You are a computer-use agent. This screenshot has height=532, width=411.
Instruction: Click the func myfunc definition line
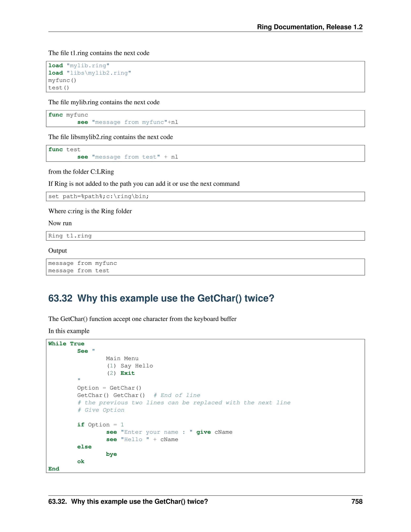coord(68,115)
